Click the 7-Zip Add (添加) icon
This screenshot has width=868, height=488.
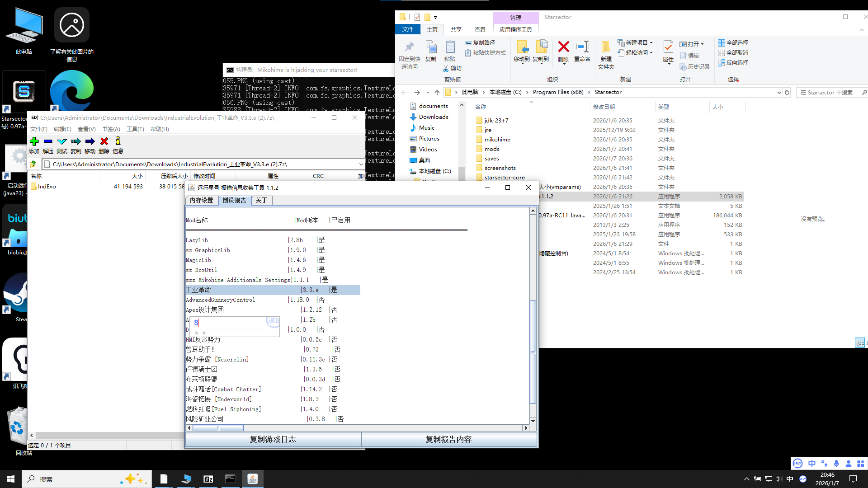pos(34,141)
